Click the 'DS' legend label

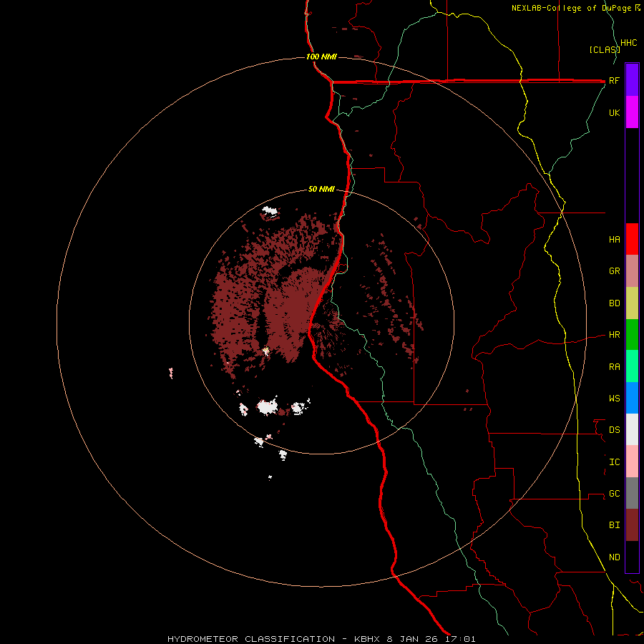614,430
